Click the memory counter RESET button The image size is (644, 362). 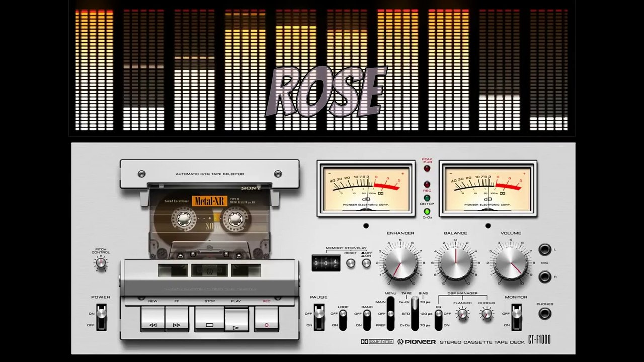click(351, 263)
